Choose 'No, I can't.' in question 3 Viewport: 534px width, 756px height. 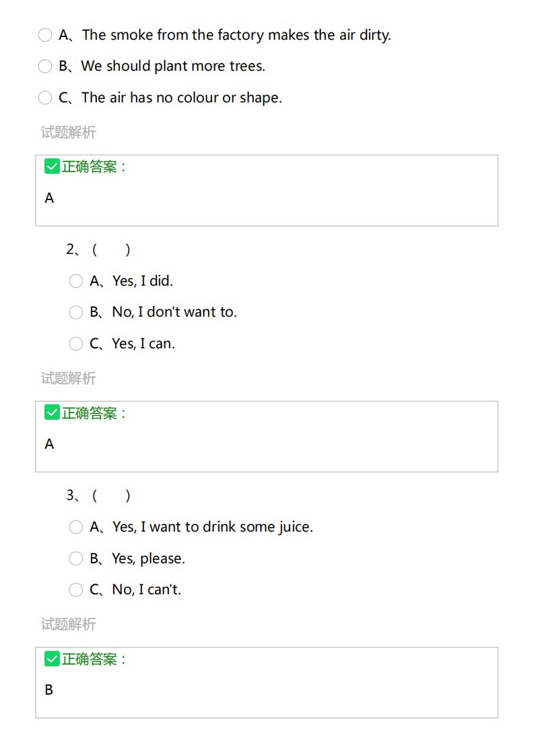pos(75,590)
